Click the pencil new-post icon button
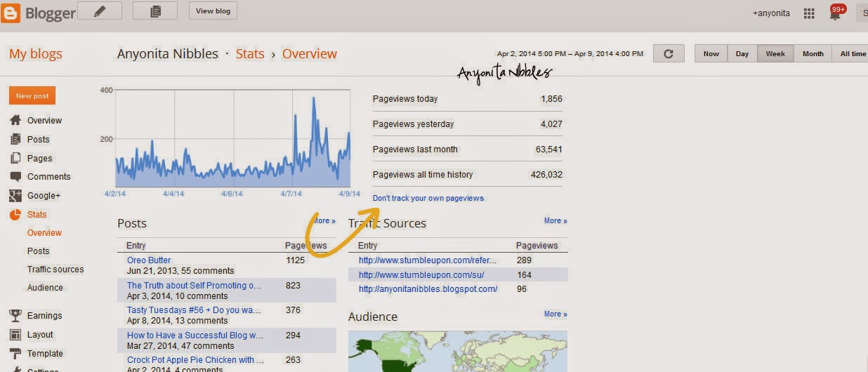Viewport: 868px width, 372px height. click(x=99, y=11)
